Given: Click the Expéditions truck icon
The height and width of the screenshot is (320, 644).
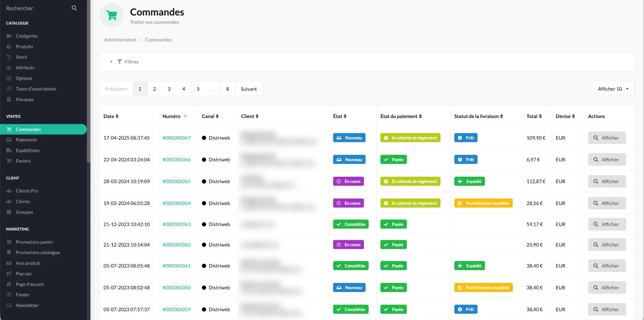Looking at the screenshot, I should (x=9, y=150).
